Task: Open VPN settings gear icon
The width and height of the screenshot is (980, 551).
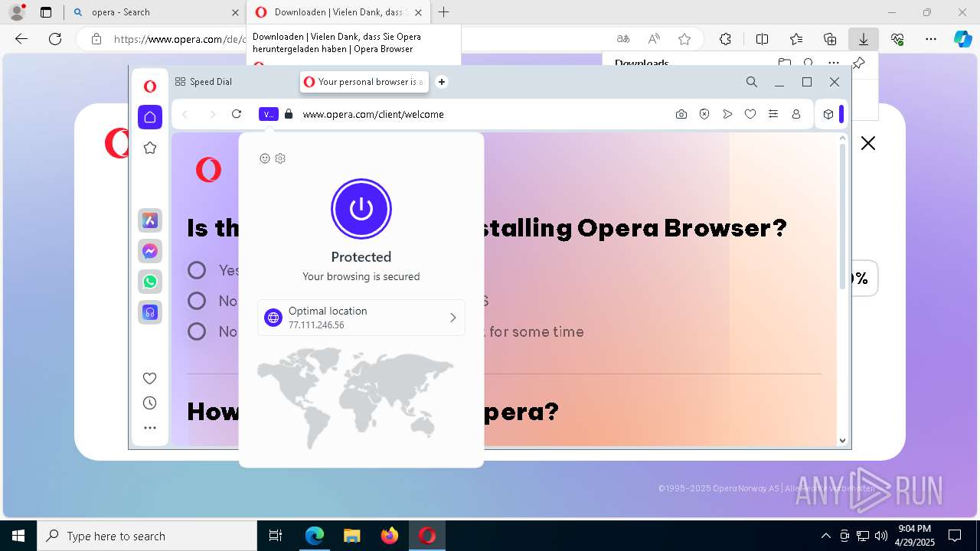Action: point(280,158)
